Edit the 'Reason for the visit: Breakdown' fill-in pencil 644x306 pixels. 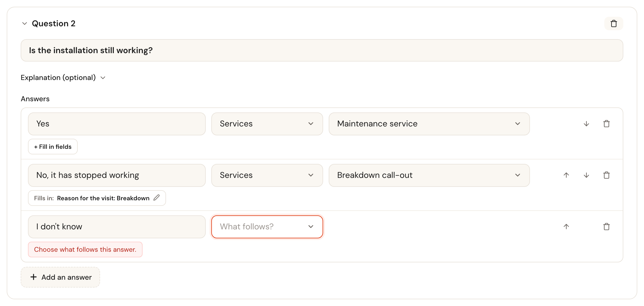point(157,198)
